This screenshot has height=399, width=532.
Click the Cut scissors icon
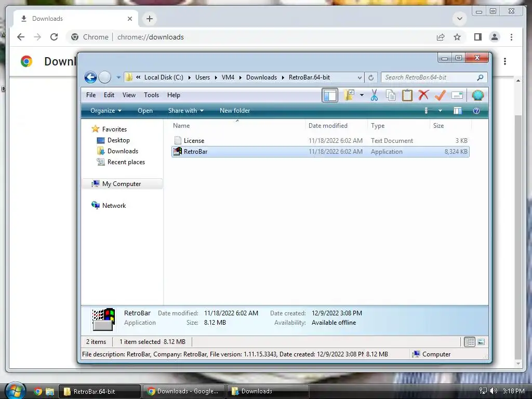(x=374, y=96)
